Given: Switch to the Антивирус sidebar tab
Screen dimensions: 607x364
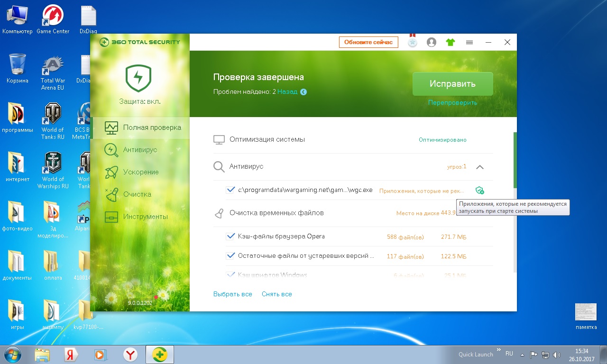Looking at the screenshot, I should click(x=140, y=150).
